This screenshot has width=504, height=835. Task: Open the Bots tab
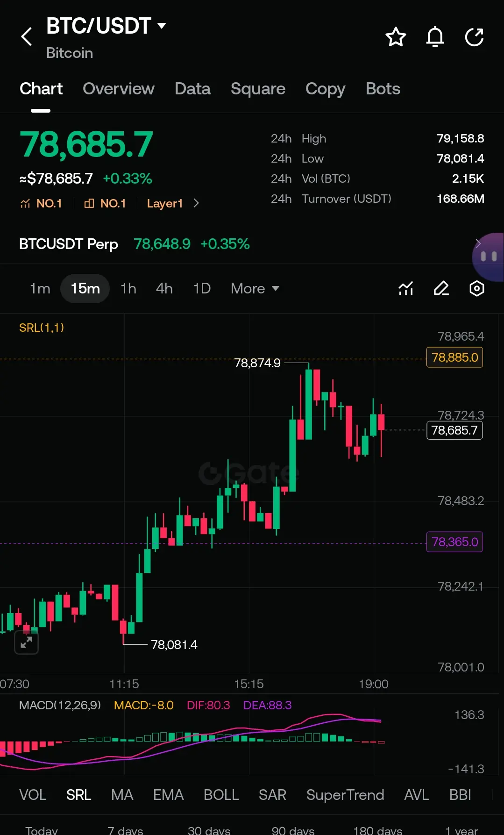tap(383, 89)
